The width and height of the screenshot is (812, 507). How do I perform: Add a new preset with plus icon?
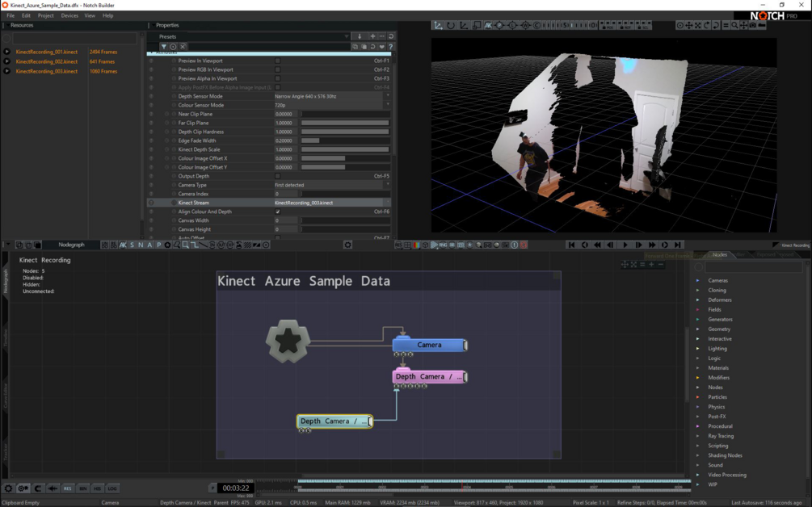372,36
